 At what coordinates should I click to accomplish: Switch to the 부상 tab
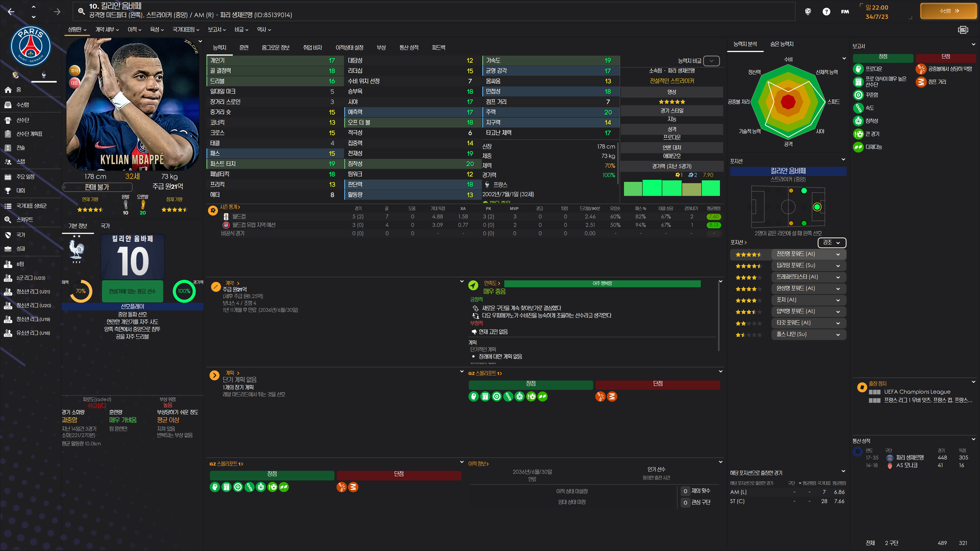[381, 47]
